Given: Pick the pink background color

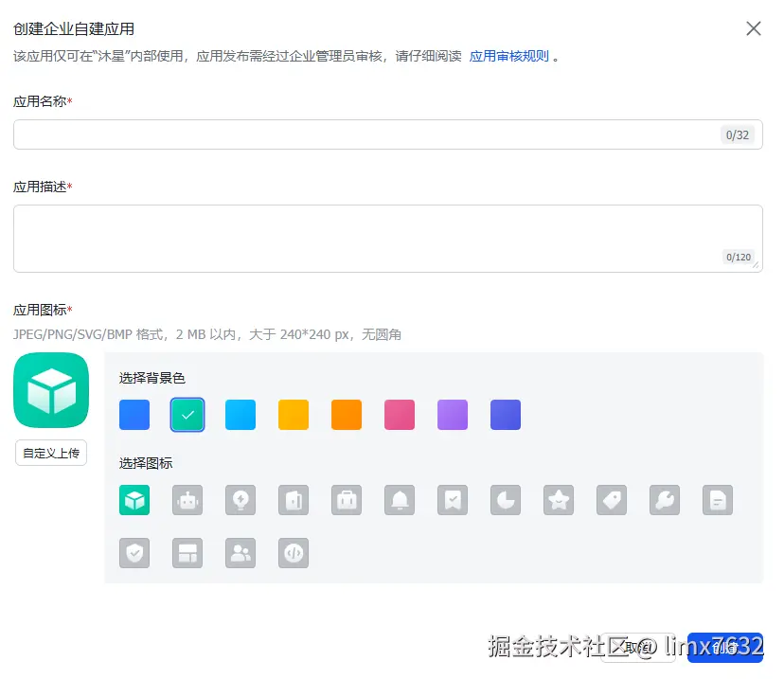Looking at the screenshot, I should 400,415.
